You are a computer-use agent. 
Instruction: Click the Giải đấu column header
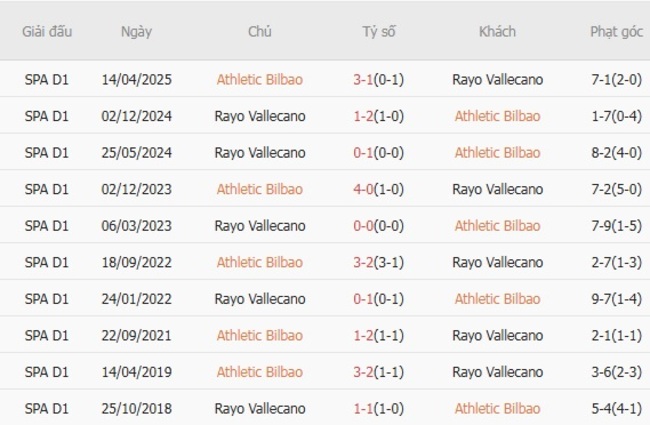pos(47,31)
